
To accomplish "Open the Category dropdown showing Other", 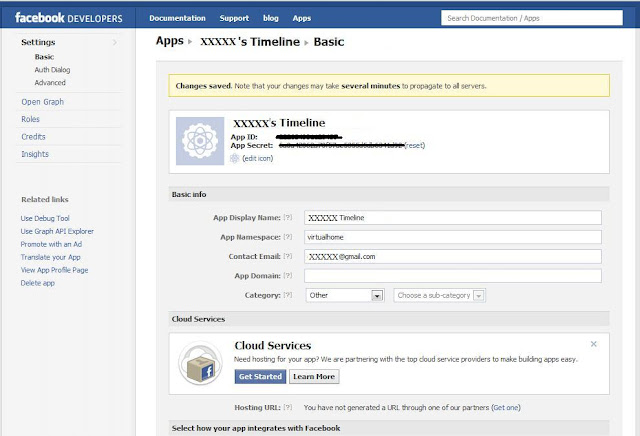I will [345, 295].
